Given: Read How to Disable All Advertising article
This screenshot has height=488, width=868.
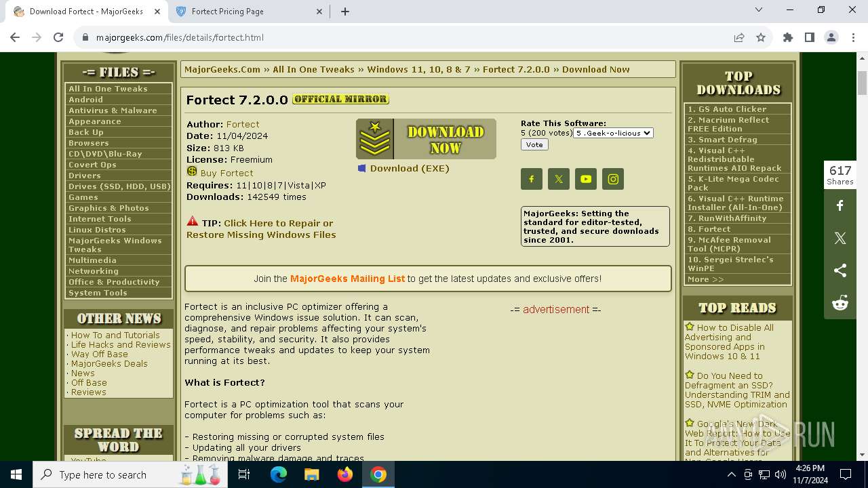Looking at the screenshot, I should (729, 342).
